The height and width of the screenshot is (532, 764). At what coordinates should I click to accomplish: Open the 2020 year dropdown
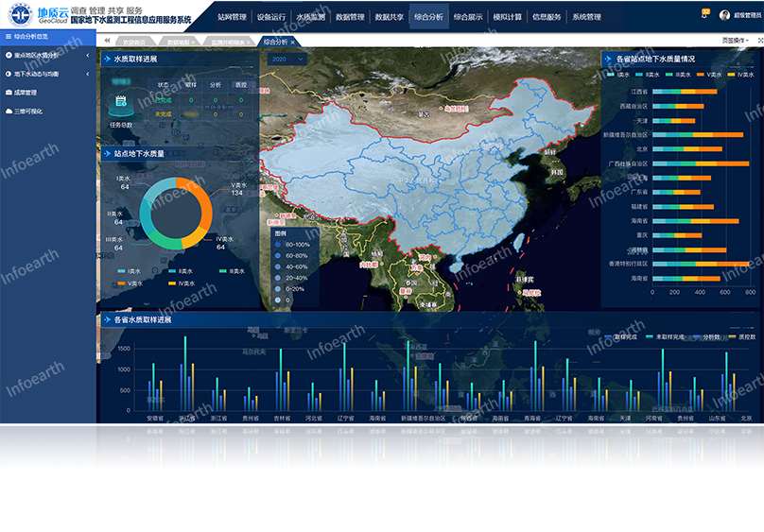click(286, 59)
